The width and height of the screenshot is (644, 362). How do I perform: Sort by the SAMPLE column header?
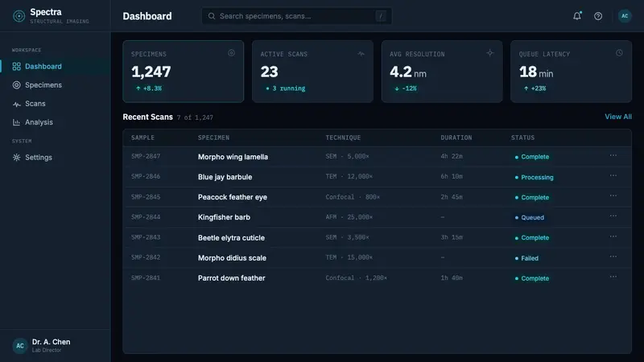[143, 138]
